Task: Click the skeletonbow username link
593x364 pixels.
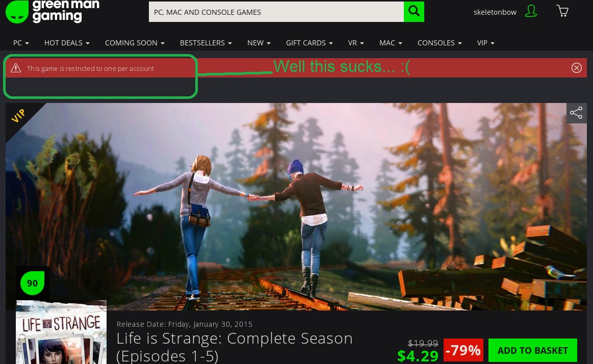Action: [495, 12]
